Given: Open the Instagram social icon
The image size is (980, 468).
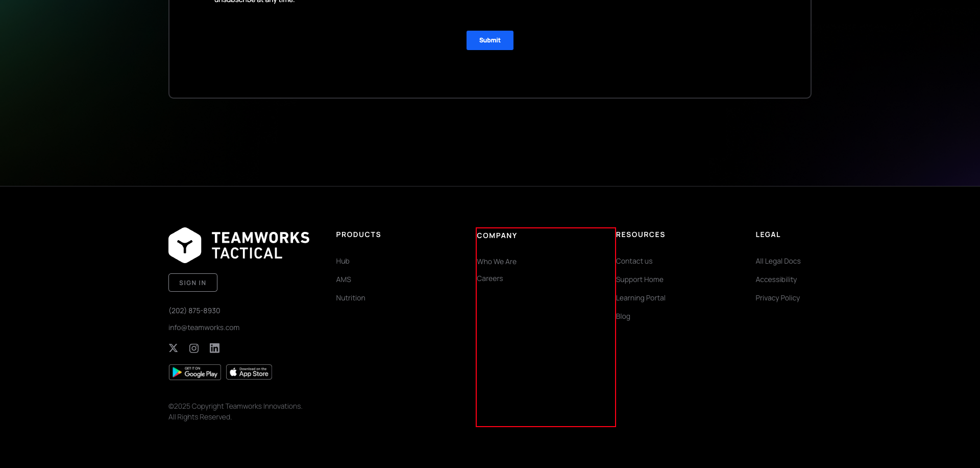Looking at the screenshot, I should coord(194,348).
